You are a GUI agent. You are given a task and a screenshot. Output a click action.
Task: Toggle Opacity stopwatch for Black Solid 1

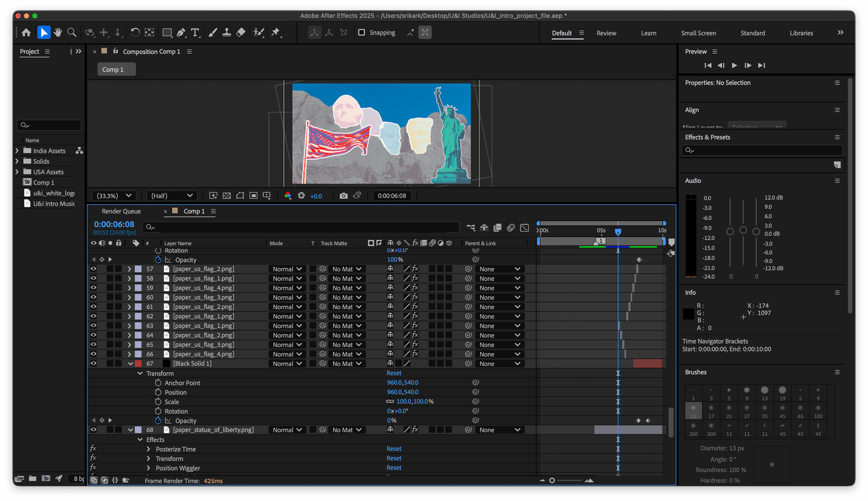click(158, 421)
